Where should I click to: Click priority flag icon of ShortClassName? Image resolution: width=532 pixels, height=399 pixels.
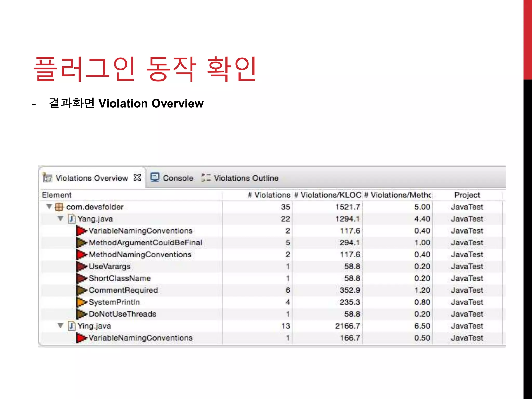coord(81,278)
